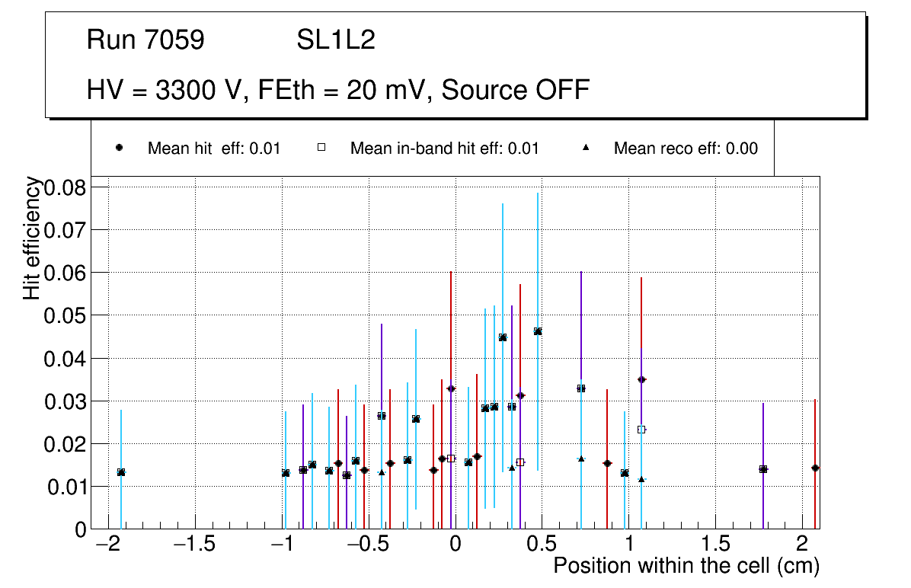Click the highest data point near 0.046
This screenshot has height=588, width=911.
pos(538,331)
